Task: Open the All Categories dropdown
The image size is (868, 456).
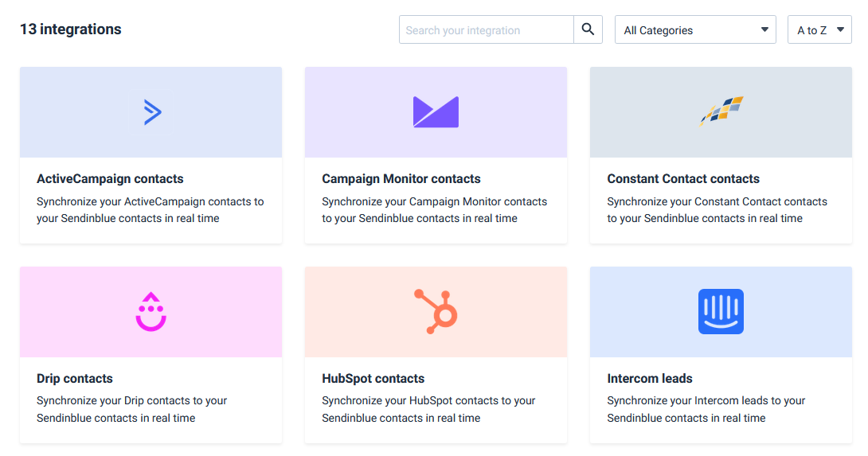Action: point(695,29)
